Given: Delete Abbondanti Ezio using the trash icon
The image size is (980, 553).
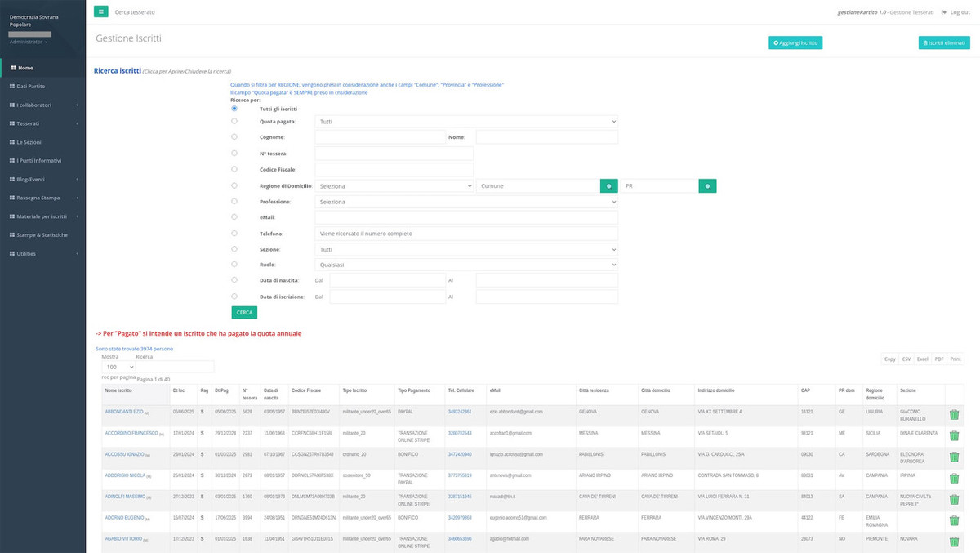Looking at the screenshot, I should click(x=954, y=414).
